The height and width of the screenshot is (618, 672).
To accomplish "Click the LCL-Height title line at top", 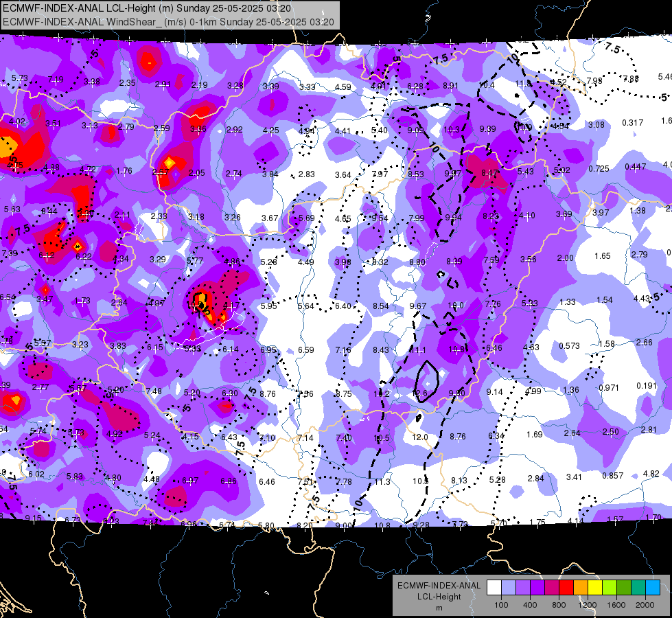I will pyautogui.click(x=147, y=8).
